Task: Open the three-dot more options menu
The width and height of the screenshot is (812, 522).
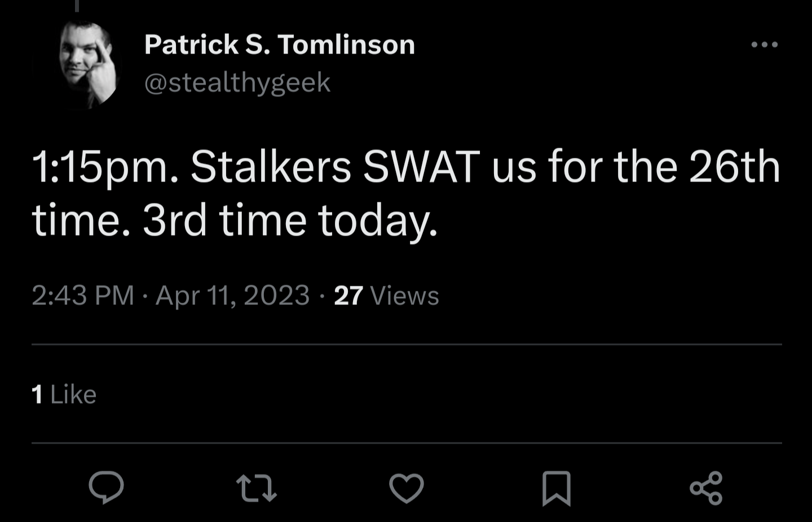Action: coord(764,45)
